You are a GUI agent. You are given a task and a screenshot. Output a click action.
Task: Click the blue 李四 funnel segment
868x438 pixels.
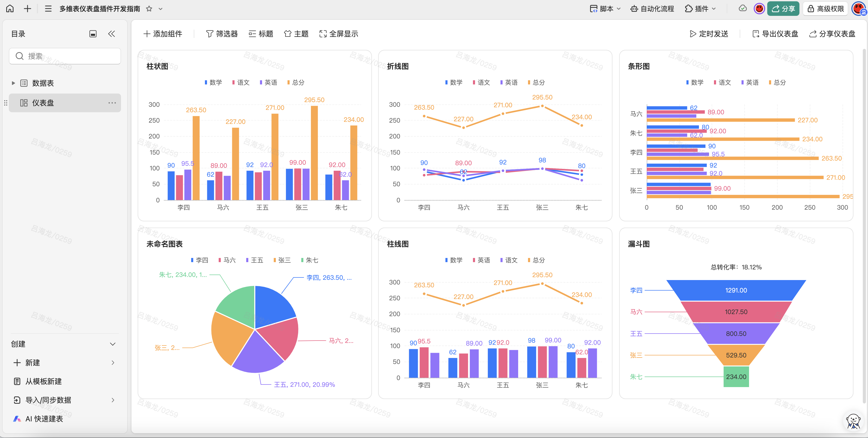[736, 290]
